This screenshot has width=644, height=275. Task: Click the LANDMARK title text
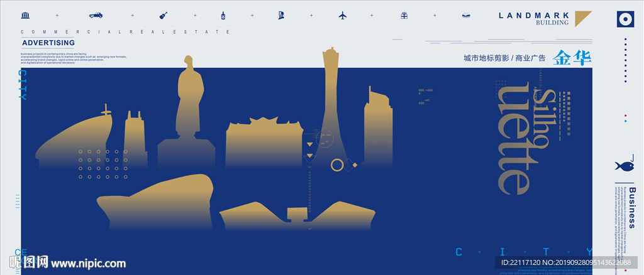coord(534,16)
